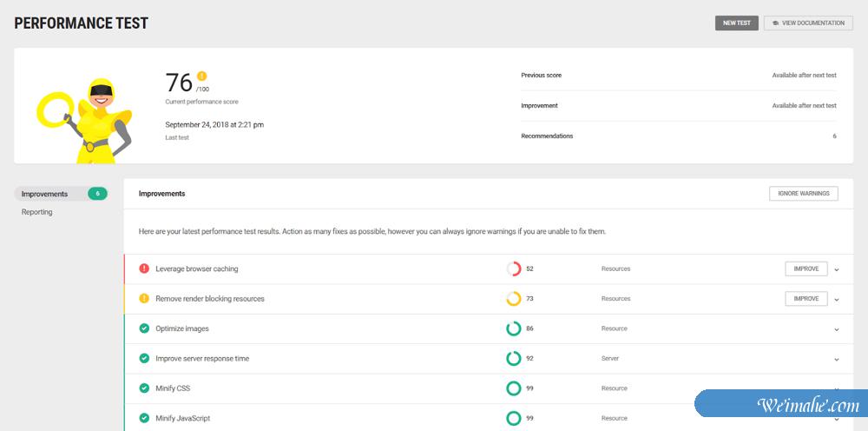Open View Documentation
The image size is (868, 431).
tap(808, 23)
